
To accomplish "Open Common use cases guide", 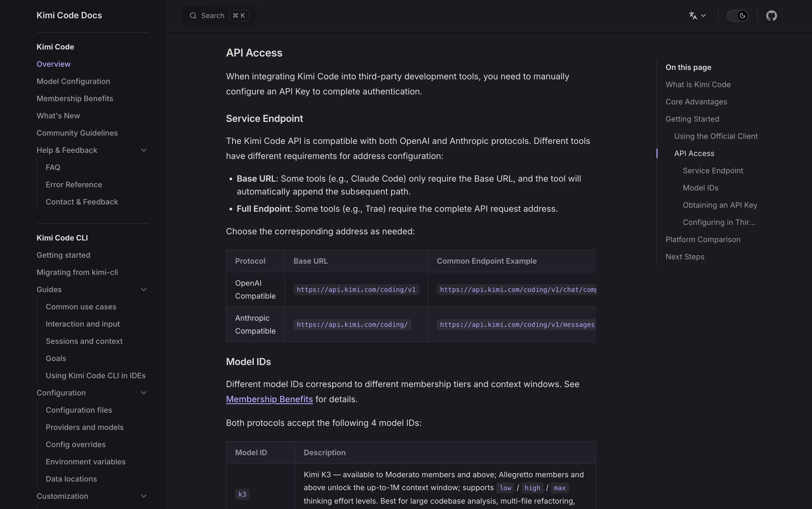I will 81,307.
